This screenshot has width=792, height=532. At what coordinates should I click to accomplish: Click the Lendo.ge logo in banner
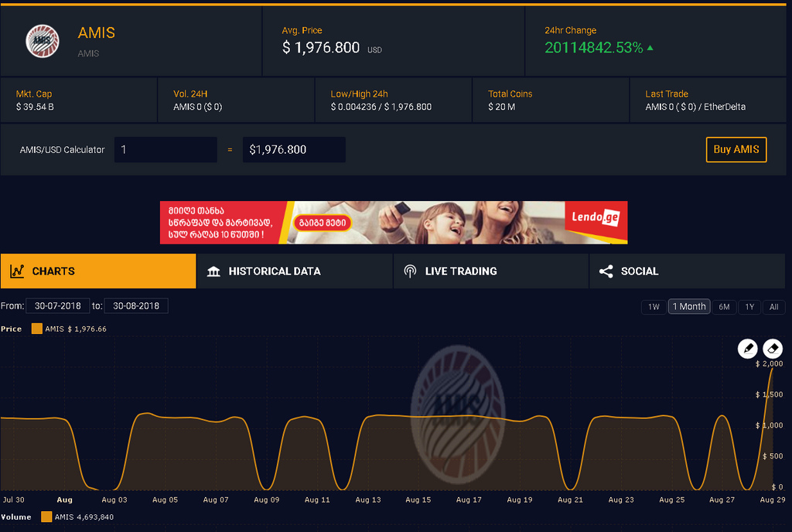pyautogui.click(x=596, y=217)
